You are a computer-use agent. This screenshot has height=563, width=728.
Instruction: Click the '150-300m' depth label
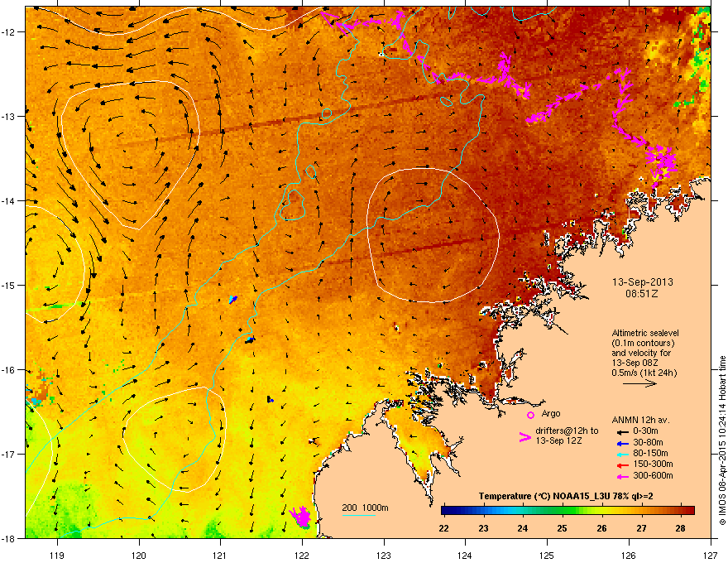pos(653,464)
